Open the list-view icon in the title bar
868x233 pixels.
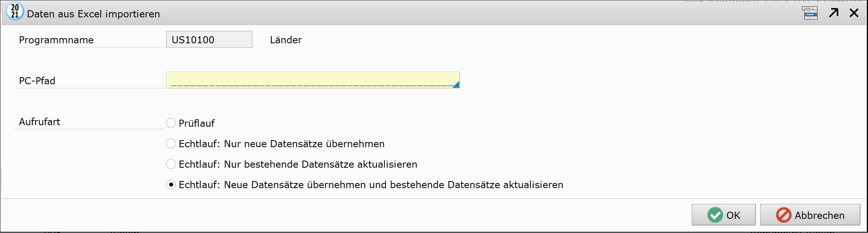pos(810,13)
